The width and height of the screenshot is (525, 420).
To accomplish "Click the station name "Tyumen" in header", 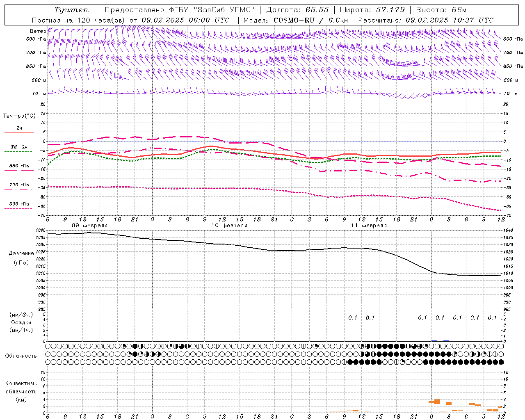I will [x=72, y=10].
